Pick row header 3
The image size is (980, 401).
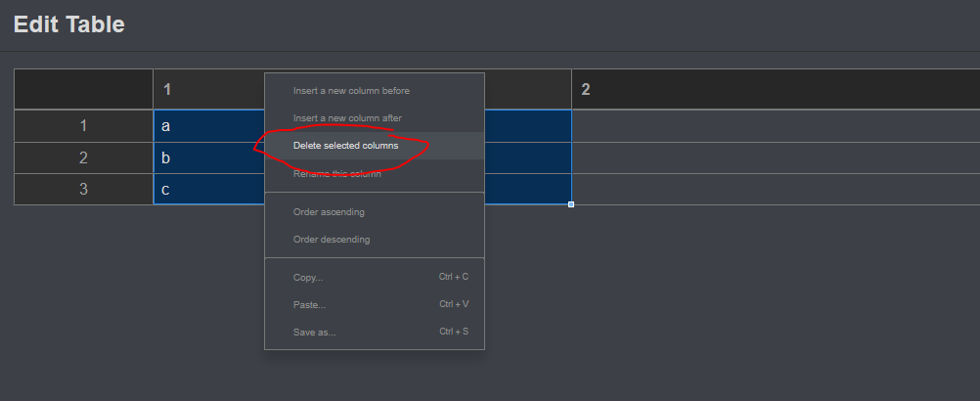(83, 190)
